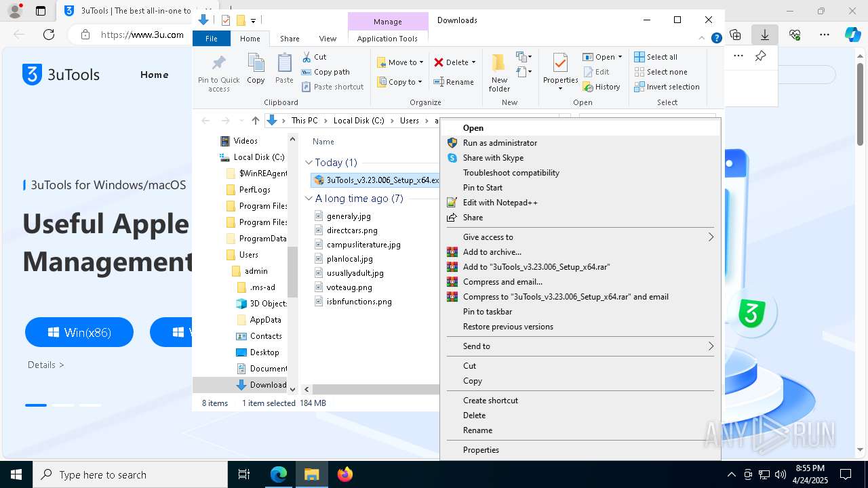
Task: Open the Windows Start menu
Action: [16, 474]
